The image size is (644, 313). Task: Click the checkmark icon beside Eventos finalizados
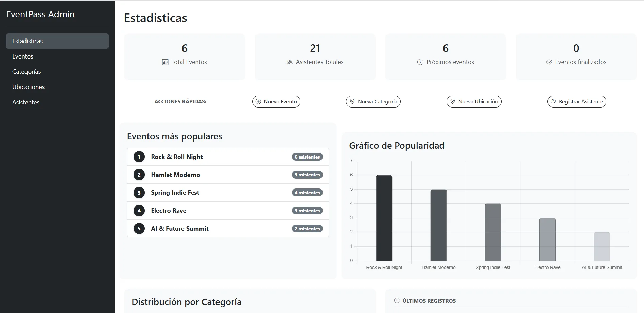549,62
